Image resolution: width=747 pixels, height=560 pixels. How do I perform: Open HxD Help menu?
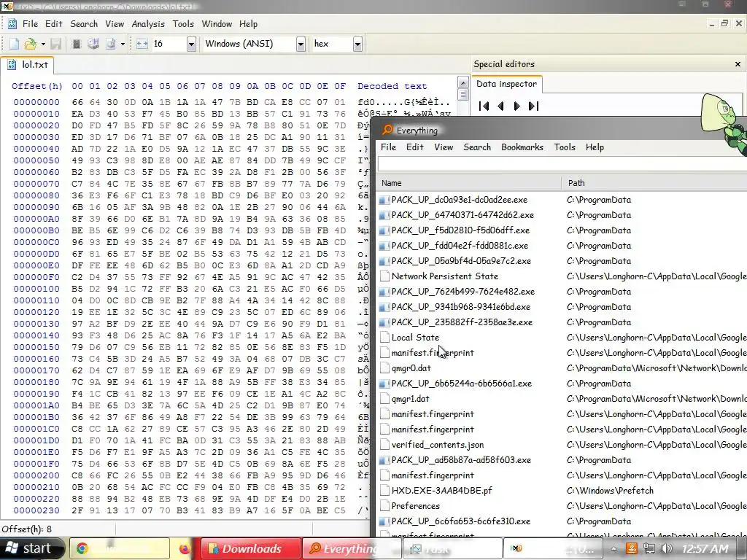[248, 24]
